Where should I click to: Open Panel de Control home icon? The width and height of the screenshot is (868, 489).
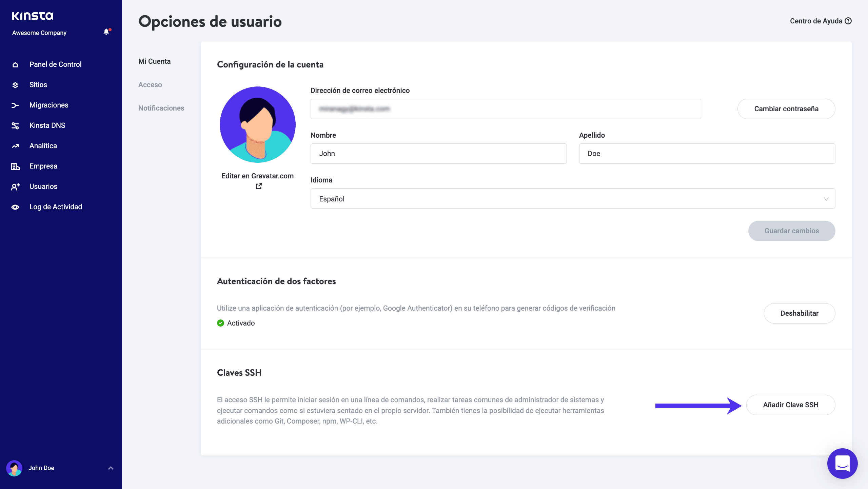[x=15, y=65]
